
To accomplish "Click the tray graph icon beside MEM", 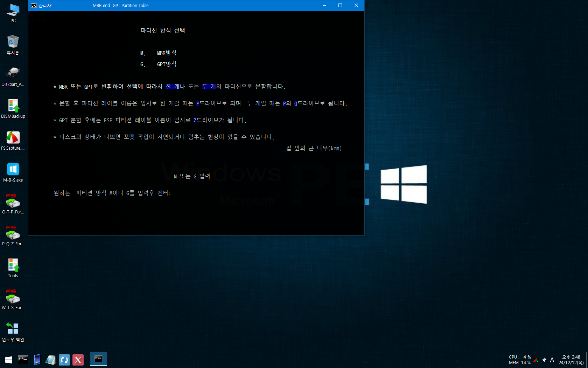I will [536, 360].
